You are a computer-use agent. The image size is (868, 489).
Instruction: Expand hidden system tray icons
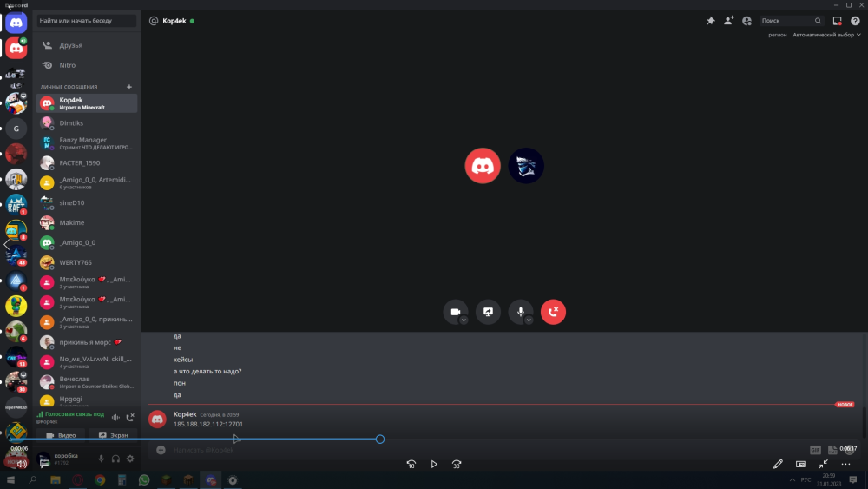point(792,480)
